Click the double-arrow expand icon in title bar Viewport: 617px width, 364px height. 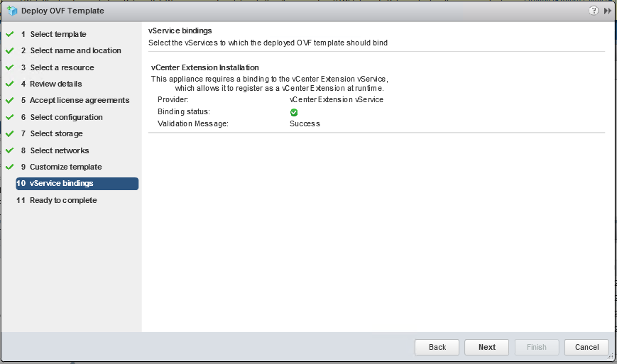[608, 11]
